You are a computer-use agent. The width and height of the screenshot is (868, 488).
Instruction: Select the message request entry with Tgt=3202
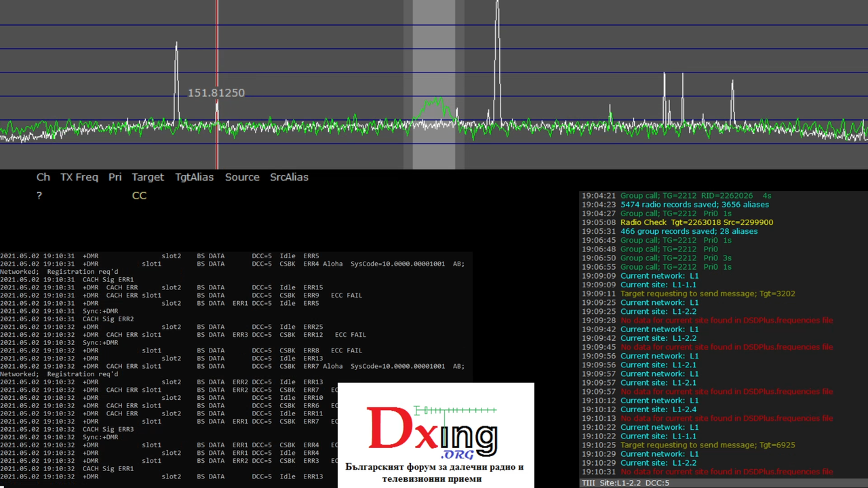tap(689, 293)
